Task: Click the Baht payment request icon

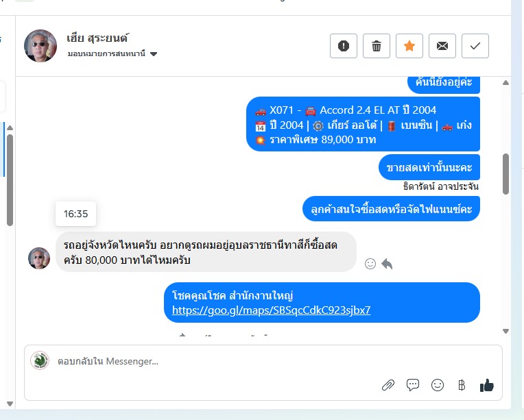Action: [462, 385]
